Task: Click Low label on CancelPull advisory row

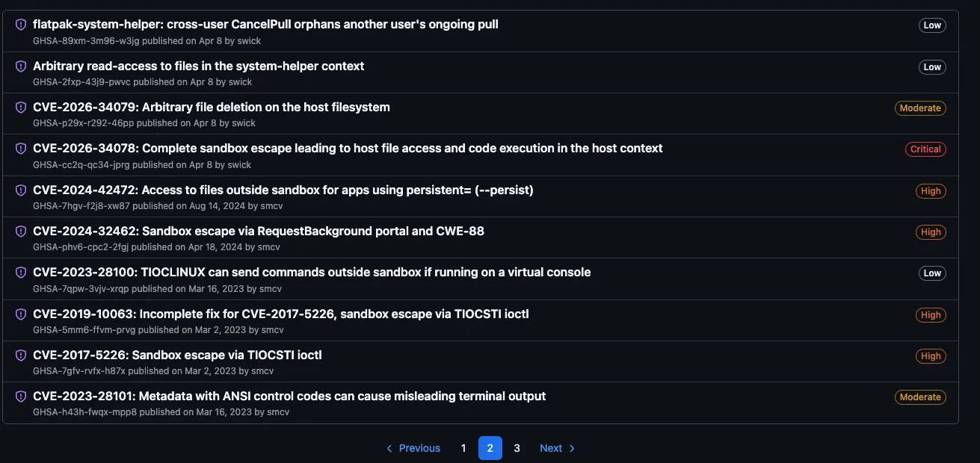Action: [932, 25]
